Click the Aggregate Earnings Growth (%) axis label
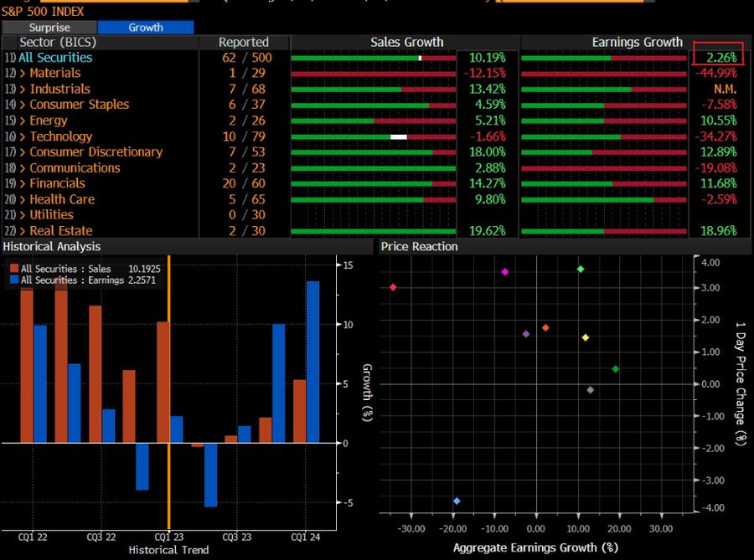The width and height of the screenshot is (754, 560). [x=535, y=547]
